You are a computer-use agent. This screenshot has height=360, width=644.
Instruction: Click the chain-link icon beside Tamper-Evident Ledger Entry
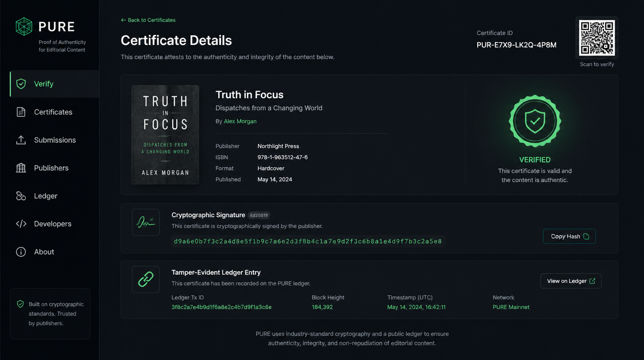(146, 279)
